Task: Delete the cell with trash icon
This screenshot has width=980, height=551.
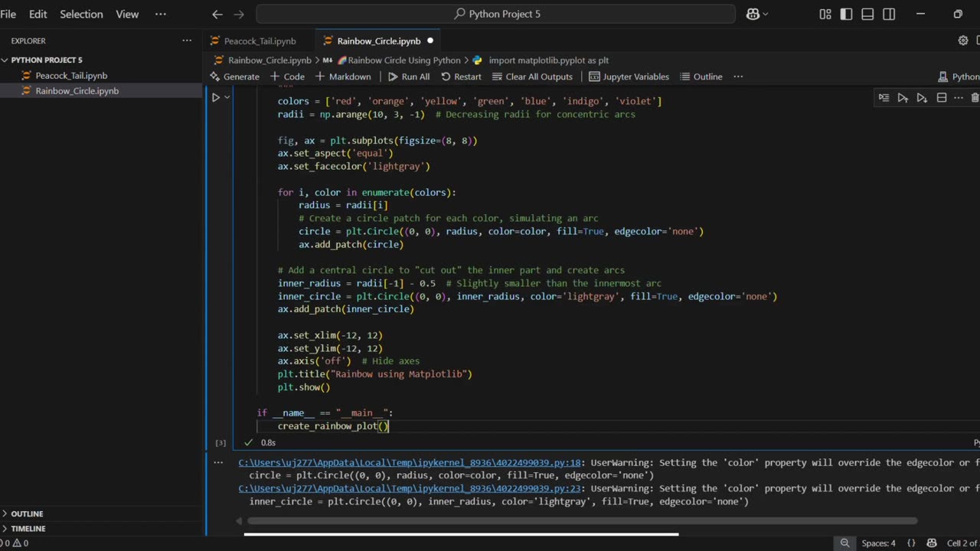Action: click(x=975, y=97)
